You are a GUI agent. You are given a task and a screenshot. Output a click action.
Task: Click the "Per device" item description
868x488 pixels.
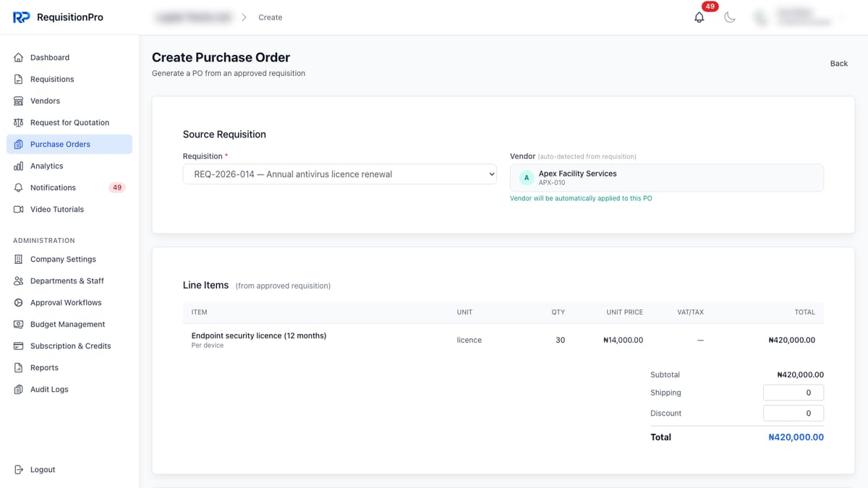(208, 346)
